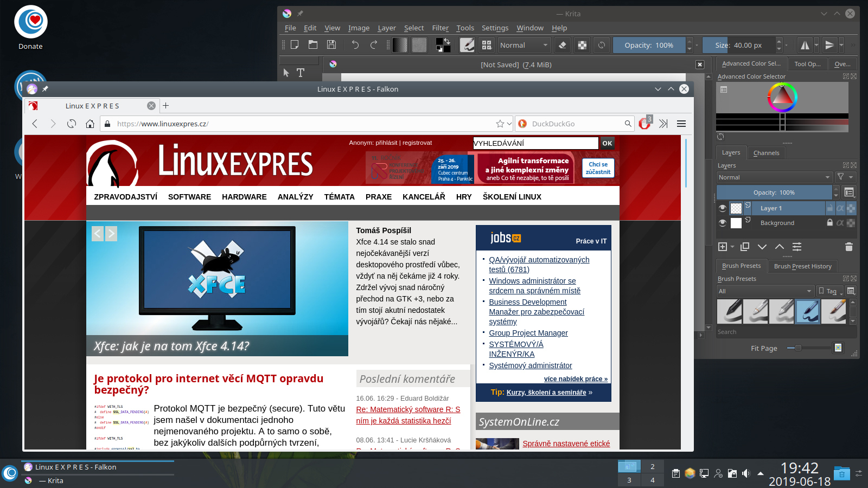The width and height of the screenshot is (868, 488).
Task: Select the highlighted blue ink brush preset
Action: [808, 312]
